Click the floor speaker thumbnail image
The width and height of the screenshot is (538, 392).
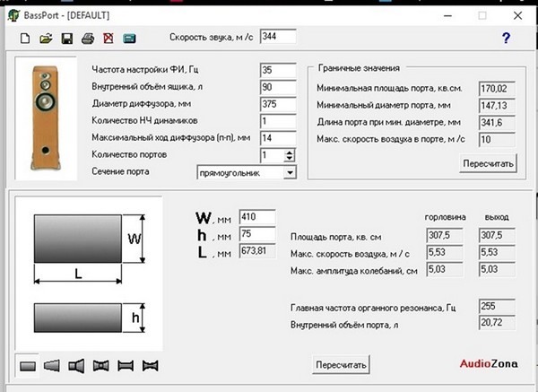pyautogui.click(x=46, y=118)
